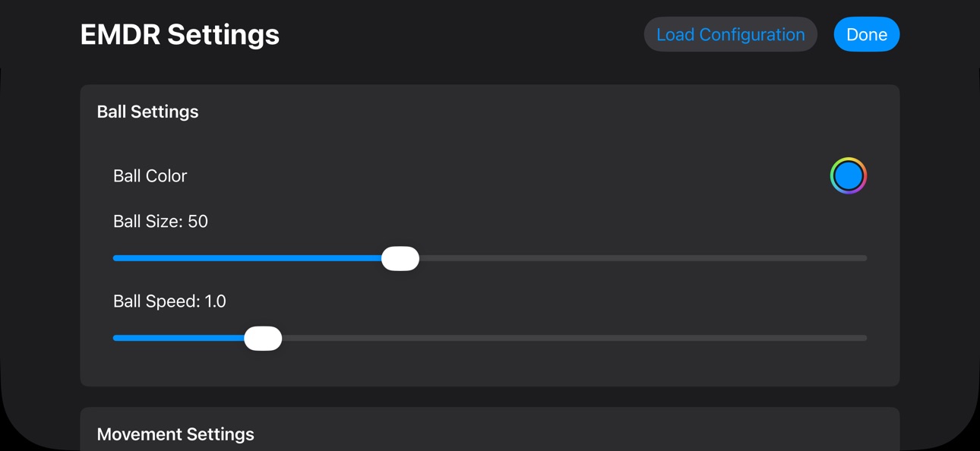The width and height of the screenshot is (980, 451).
Task: Select the EMDR Settings title
Action: 180,34
